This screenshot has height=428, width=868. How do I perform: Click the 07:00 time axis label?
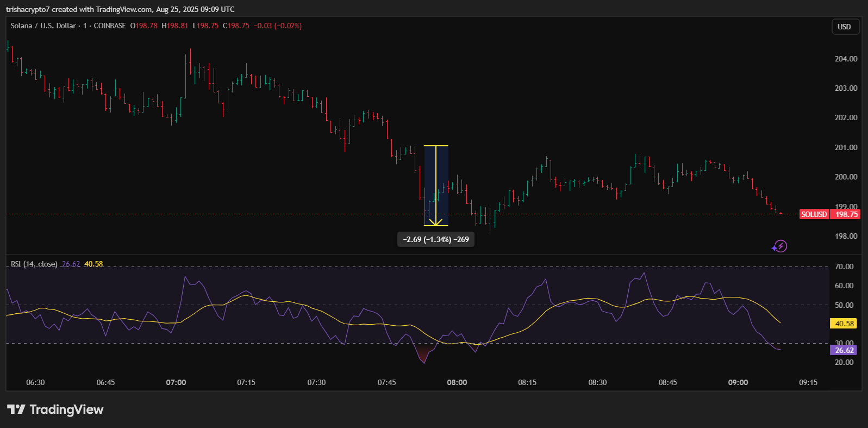176,382
